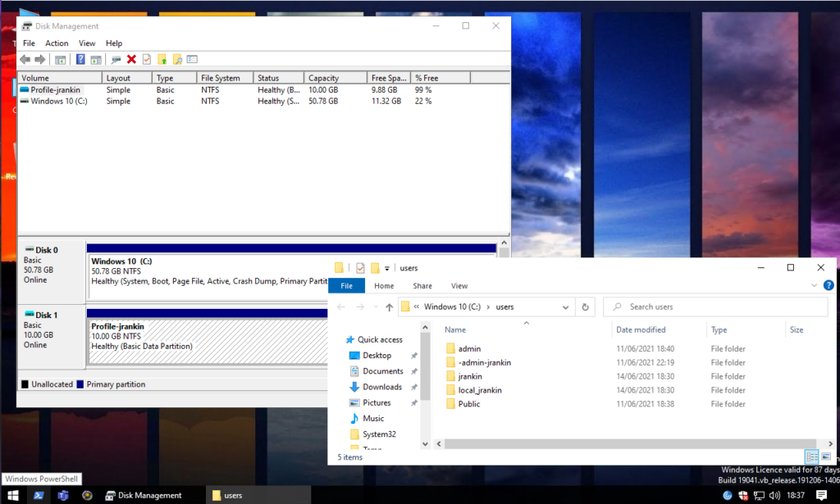
Task: Open the Explorer help icon in the ribbon
Action: (x=827, y=285)
